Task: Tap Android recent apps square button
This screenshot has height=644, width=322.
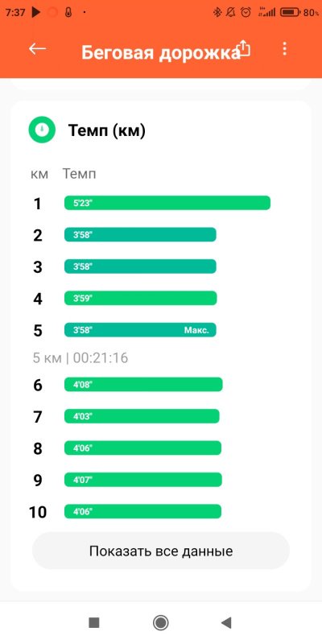Action: point(94,622)
